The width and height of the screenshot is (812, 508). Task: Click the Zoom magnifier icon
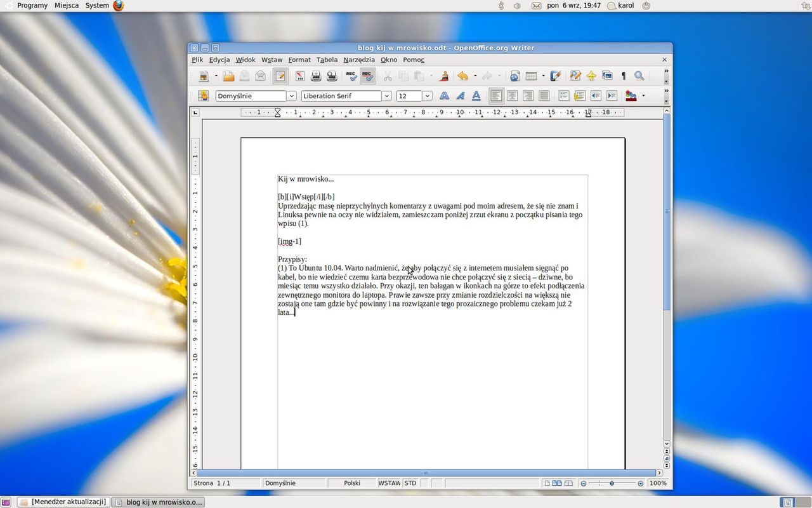coord(639,76)
